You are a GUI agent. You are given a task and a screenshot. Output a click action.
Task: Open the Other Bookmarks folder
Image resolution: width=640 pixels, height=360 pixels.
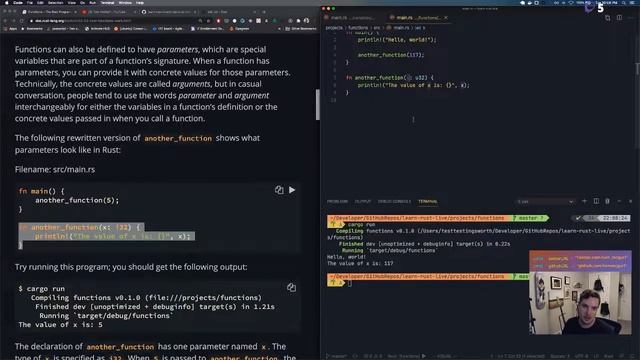(300, 29)
